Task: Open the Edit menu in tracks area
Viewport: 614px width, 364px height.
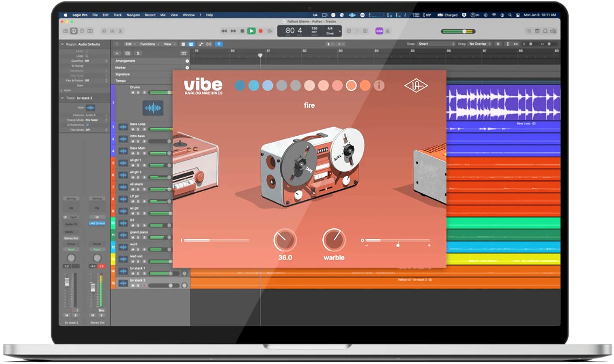Action: tap(130, 44)
